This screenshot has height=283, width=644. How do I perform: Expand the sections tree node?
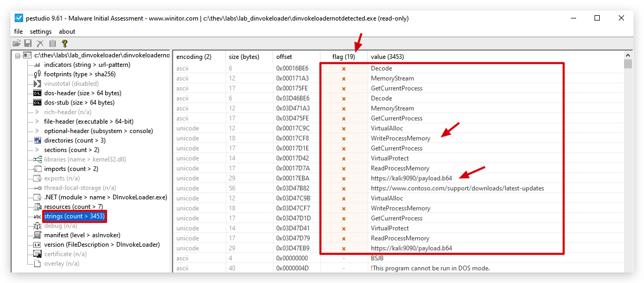37,150
